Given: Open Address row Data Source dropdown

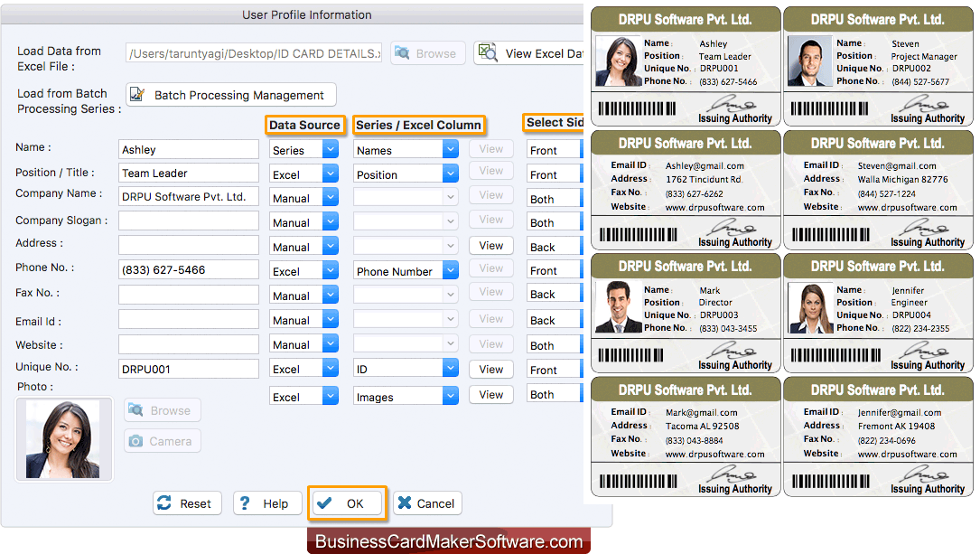Looking at the screenshot, I should click(x=303, y=247).
